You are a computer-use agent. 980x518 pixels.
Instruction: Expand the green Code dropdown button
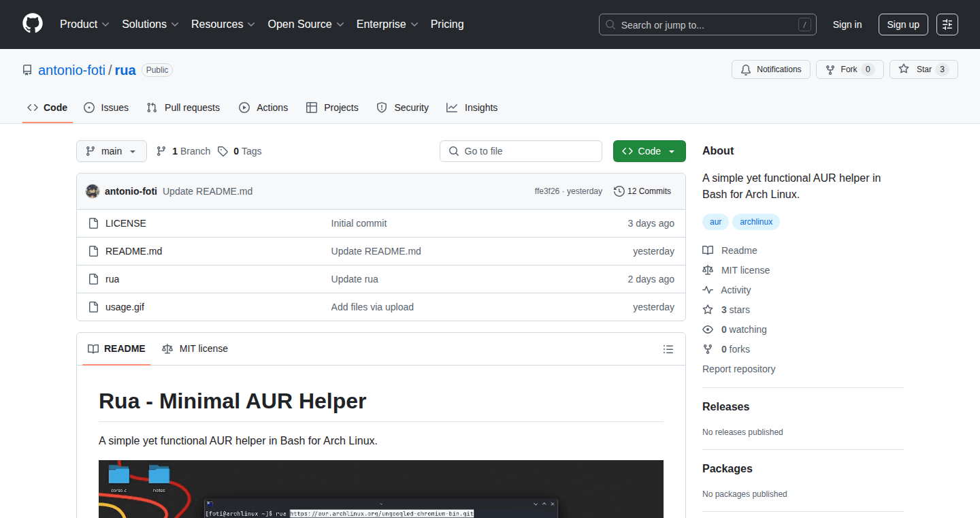(649, 151)
